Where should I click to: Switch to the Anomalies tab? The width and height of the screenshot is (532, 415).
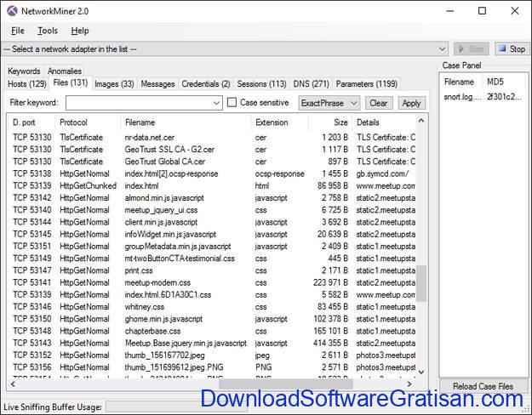pos(65,71)
